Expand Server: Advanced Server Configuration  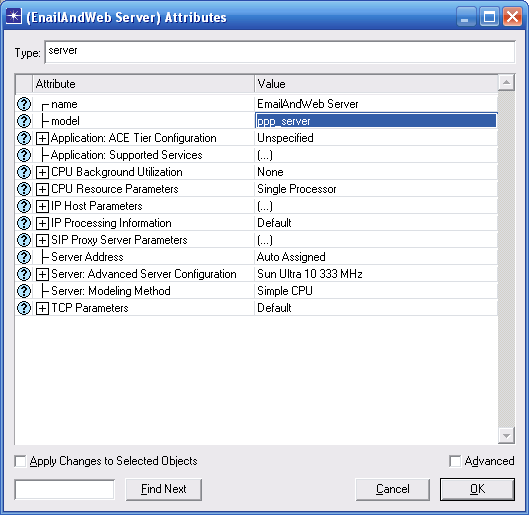pos(42,275)
